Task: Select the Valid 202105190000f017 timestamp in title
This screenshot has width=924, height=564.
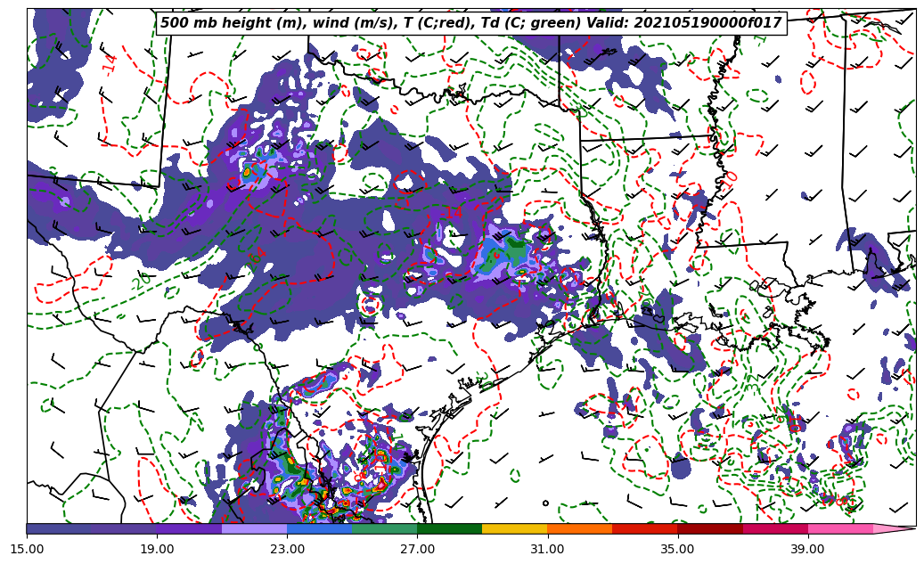Action: [705, 23]
